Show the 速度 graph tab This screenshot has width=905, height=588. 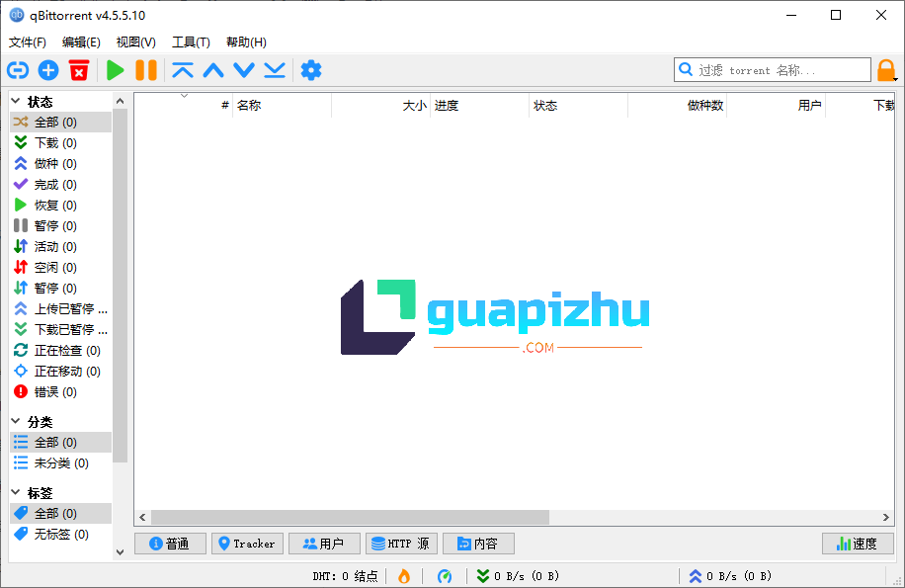[x=859, y=544]
